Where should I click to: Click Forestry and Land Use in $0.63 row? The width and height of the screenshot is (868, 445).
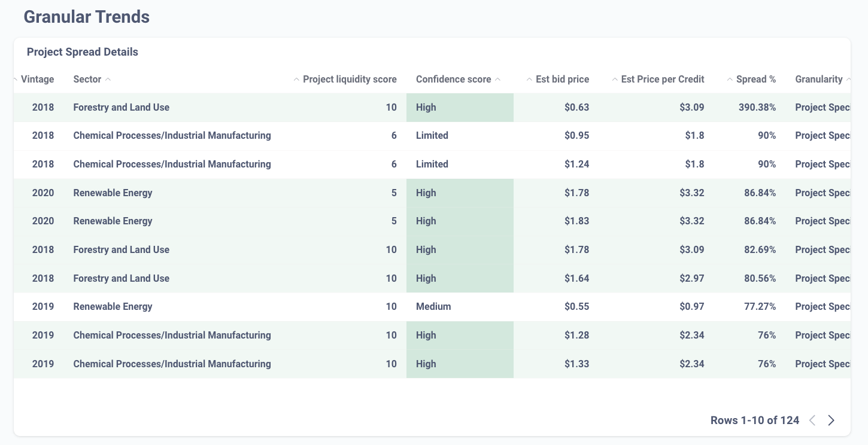[122, 108]
